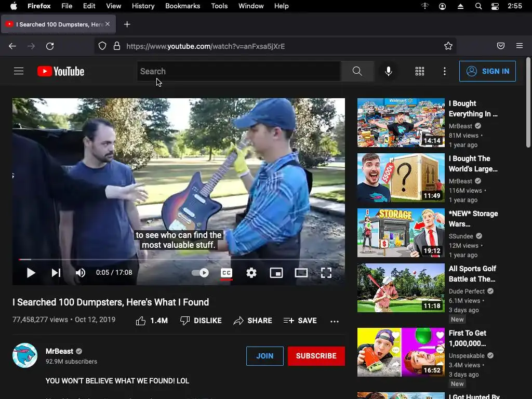Click the JOIN membership button

click(264, 356)
